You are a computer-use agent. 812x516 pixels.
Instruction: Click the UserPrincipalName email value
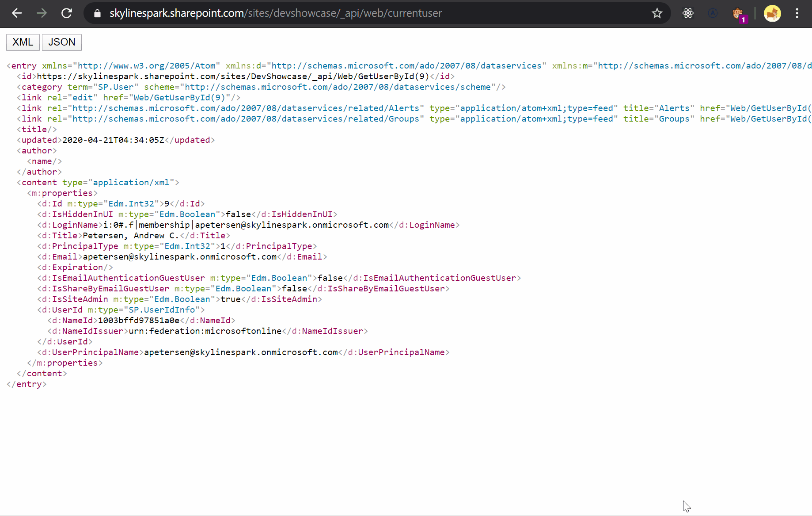241,352
